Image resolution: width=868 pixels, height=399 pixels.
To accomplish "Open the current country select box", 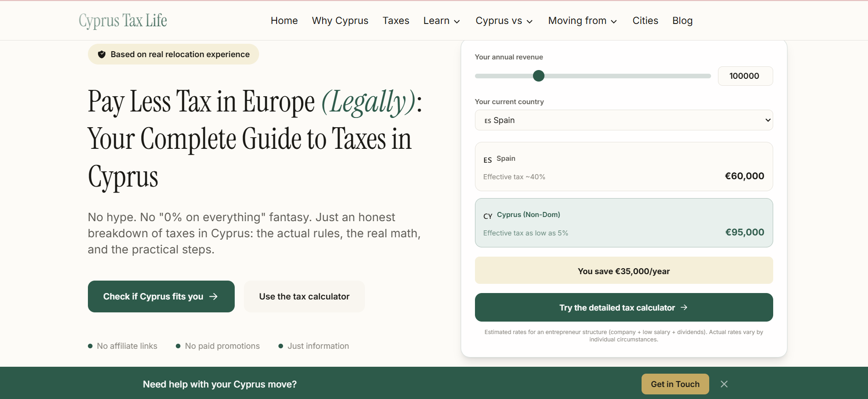I will point(624,120).
